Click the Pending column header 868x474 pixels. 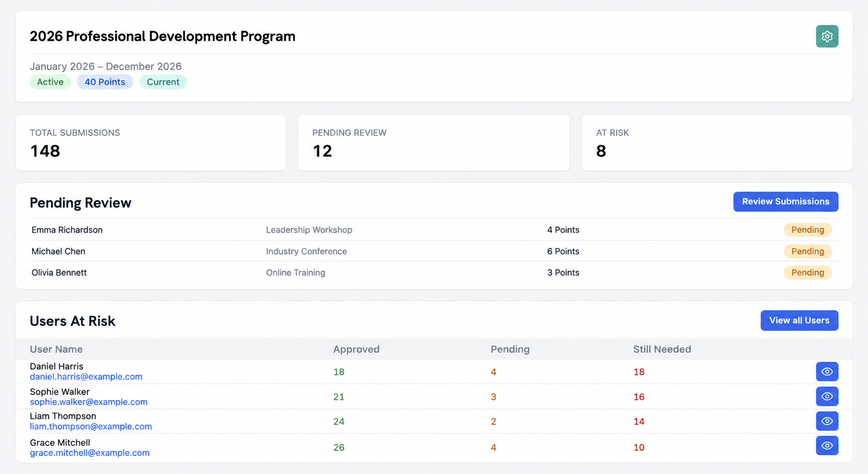(x=510, y=349)
